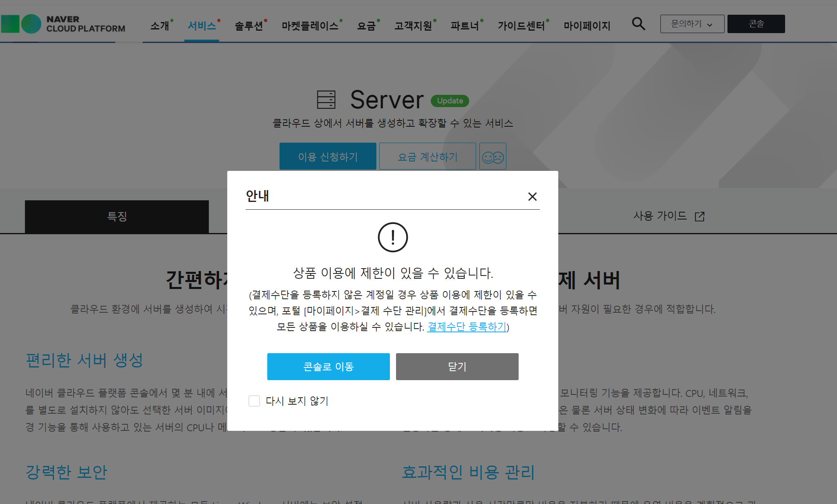Click the 요금 계산하기 button

point(427,157)
